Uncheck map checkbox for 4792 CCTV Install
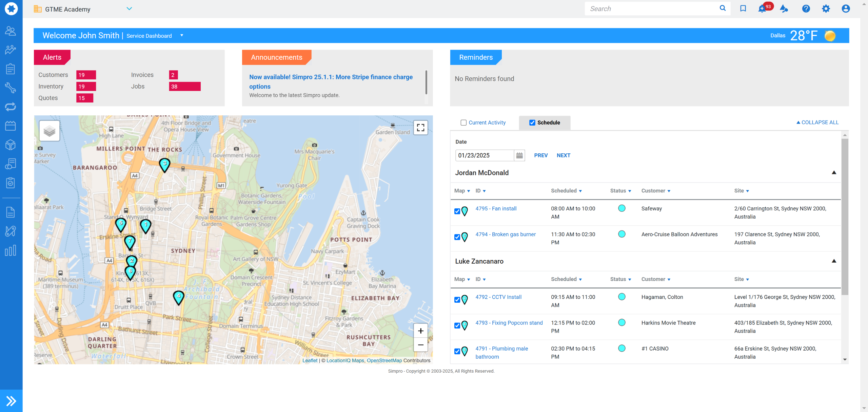868x412 pixels. point(457,300)
